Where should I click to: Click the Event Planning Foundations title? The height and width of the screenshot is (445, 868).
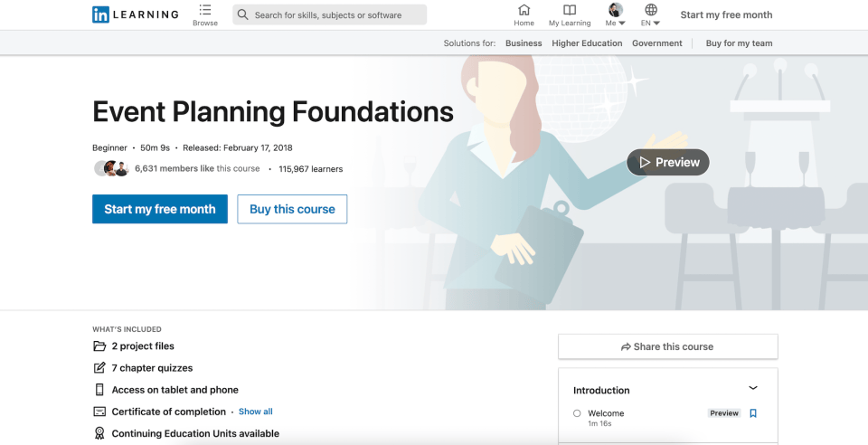point(273,112)
